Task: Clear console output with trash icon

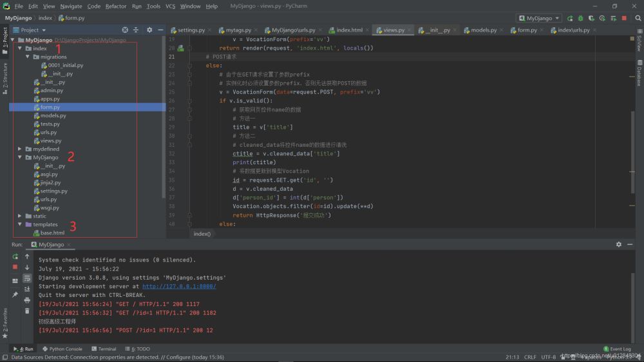Action: point(27,310)
